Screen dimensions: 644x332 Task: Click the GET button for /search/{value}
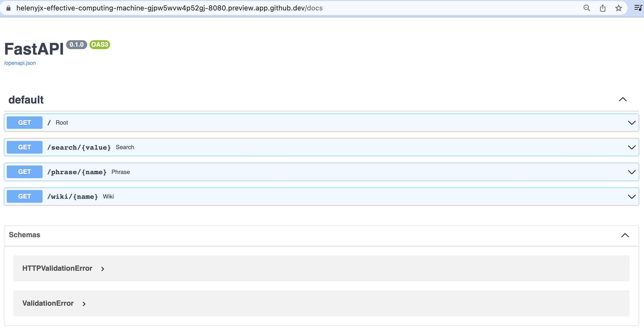point(25,147)
